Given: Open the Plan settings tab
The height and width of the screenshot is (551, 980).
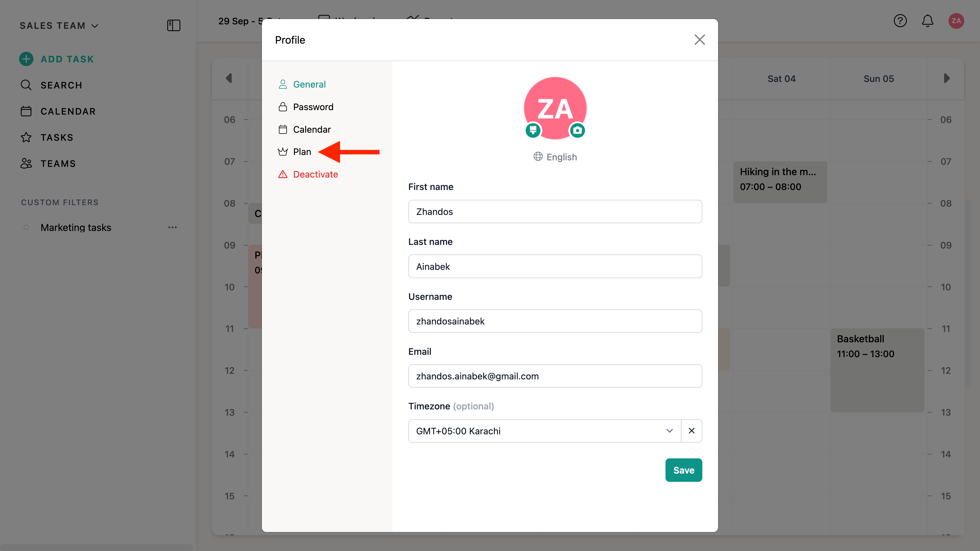Looking at the screenshot, I should click(302, 152).
